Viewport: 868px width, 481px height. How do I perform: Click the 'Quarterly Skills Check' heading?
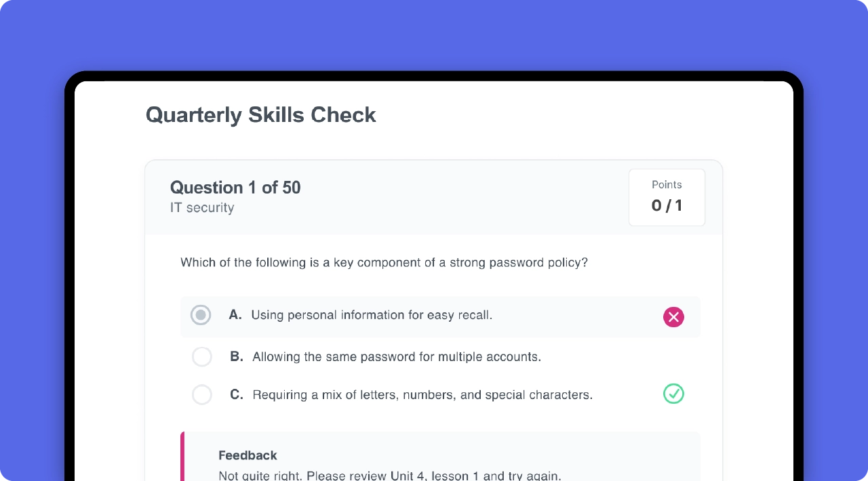tap(260, 115)
